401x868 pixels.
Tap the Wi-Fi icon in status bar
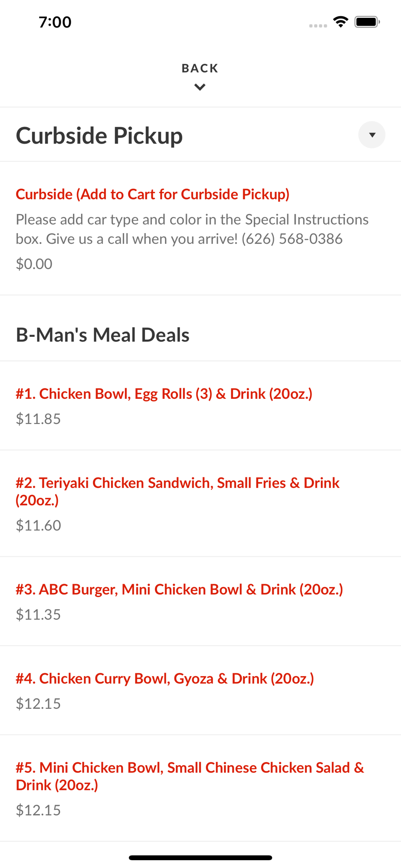[x=341, y=22]
